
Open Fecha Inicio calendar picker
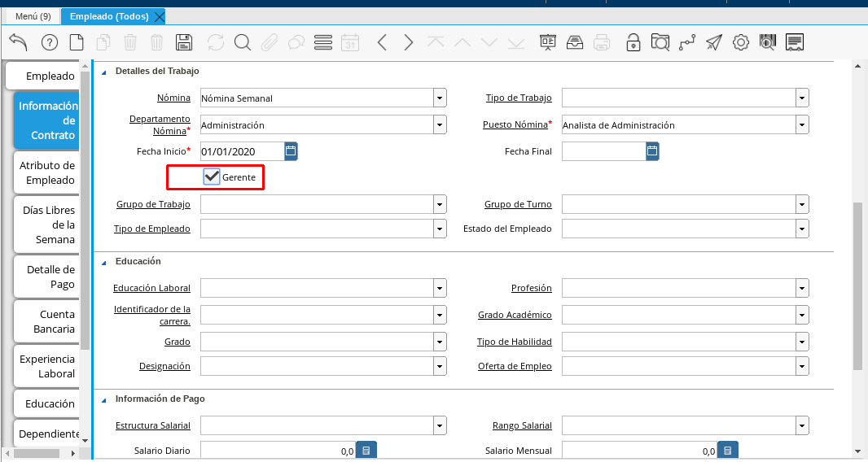point(292,151)
